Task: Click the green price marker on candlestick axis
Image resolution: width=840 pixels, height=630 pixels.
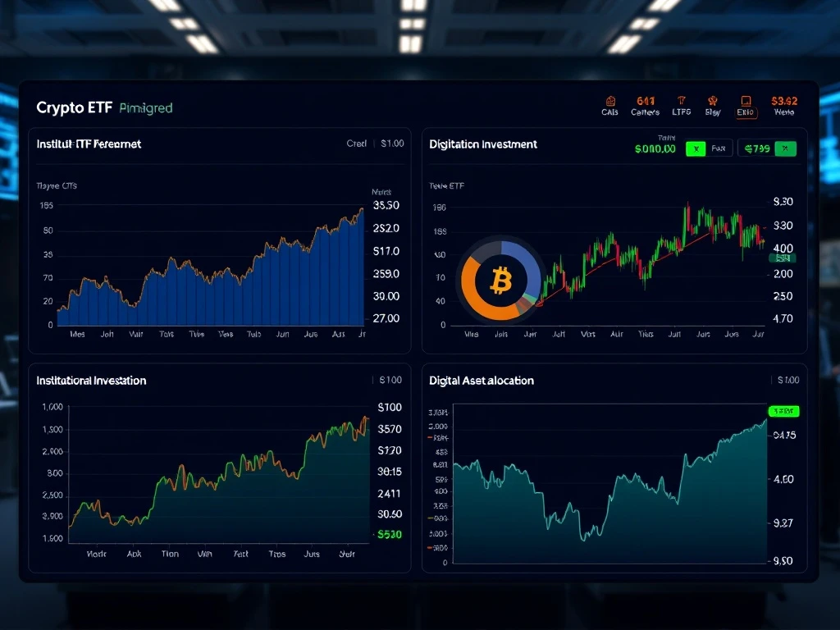Action: (x=782, y=258)
